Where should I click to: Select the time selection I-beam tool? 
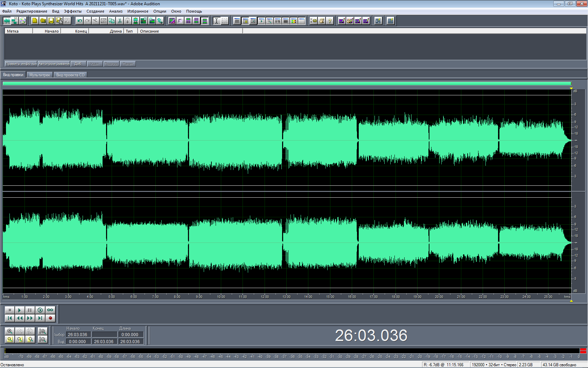[217, 21]
